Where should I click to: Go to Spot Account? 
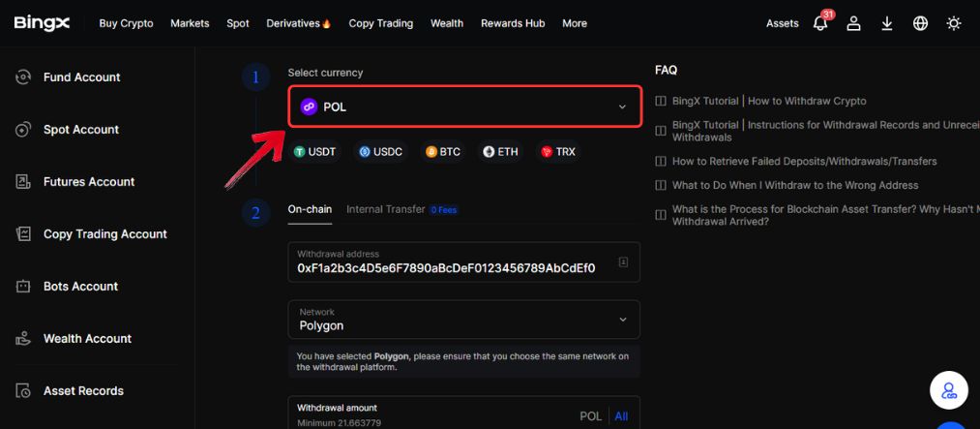coord(81,130)
